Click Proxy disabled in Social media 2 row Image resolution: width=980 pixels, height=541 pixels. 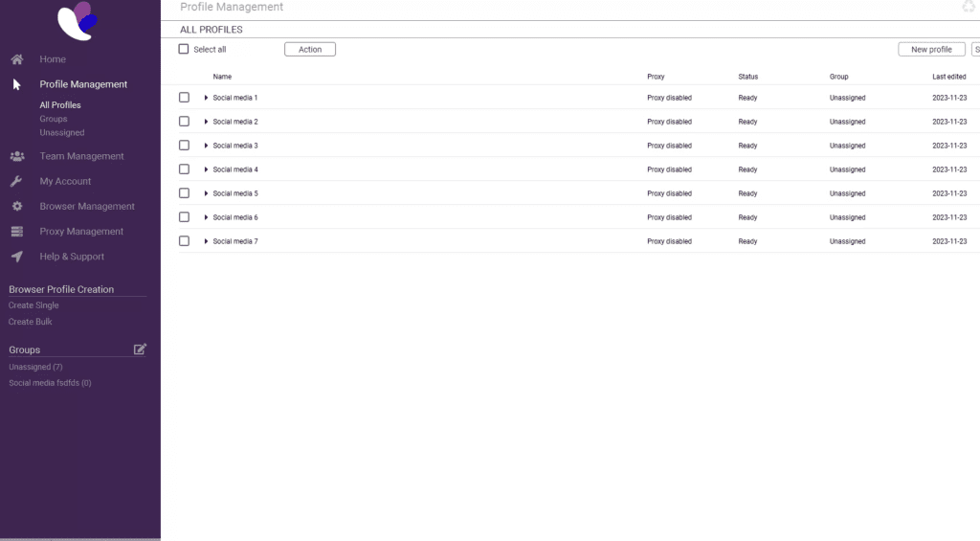coord(669,122)
